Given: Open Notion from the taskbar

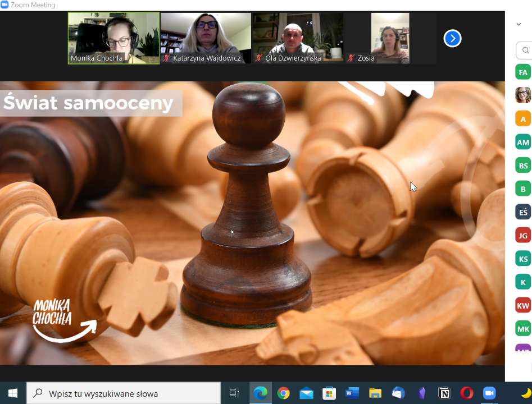Looking at the screenshot, I should pos(444,393).
